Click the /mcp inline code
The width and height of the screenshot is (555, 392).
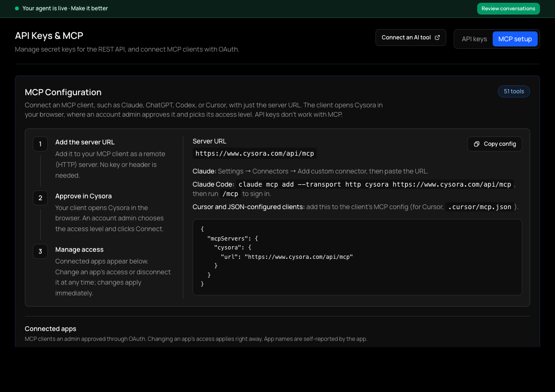230,194
